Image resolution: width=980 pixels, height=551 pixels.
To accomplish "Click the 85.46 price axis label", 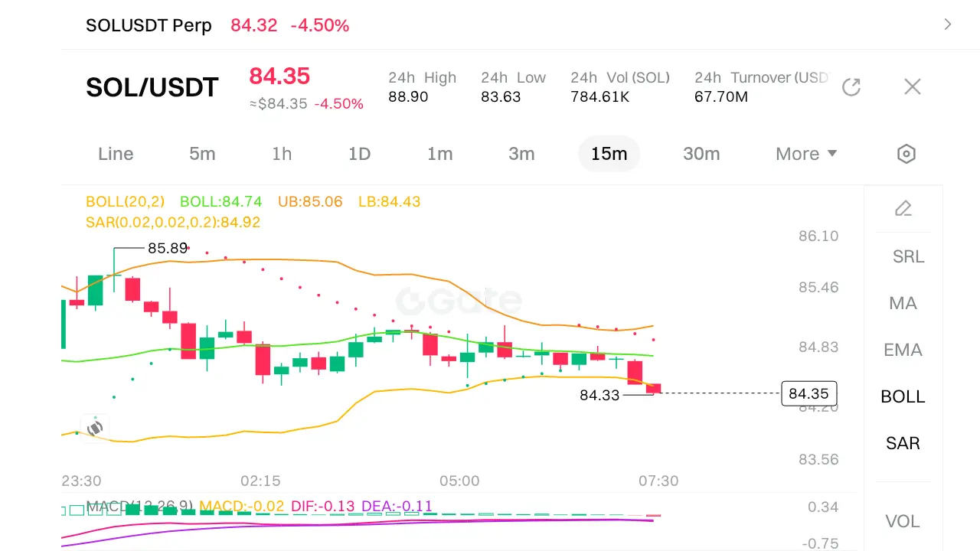I will tap(818, 288).
